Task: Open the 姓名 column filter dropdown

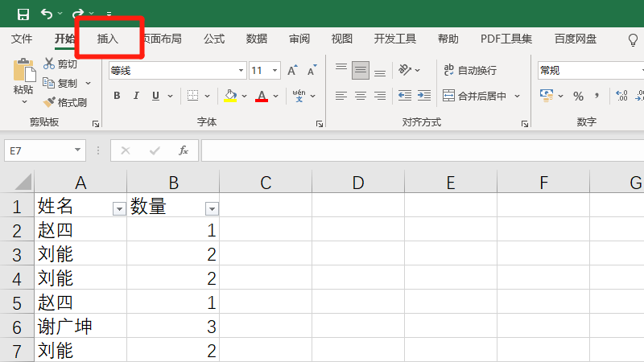Action: pyautogui.click(x=119, y=209)
